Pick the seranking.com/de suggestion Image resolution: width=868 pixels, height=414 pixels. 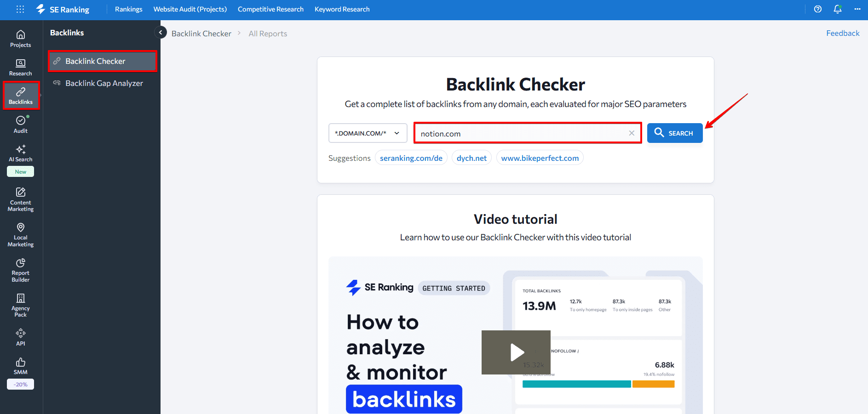pos(411,158)
